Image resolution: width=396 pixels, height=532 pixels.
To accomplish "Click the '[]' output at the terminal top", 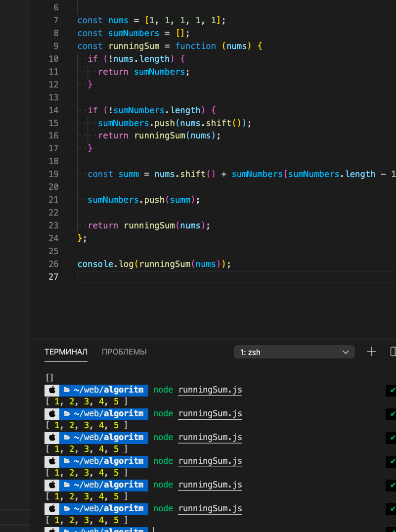I will point(49,378).
